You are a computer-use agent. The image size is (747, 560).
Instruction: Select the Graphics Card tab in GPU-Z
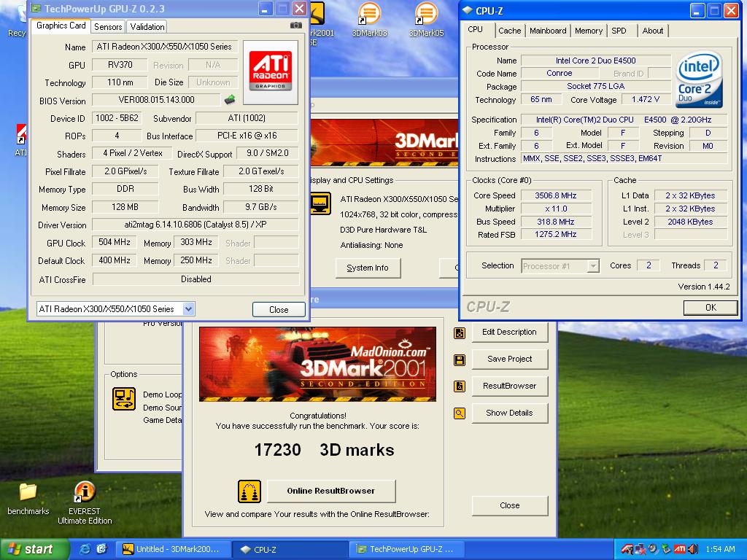coord(61,26)
